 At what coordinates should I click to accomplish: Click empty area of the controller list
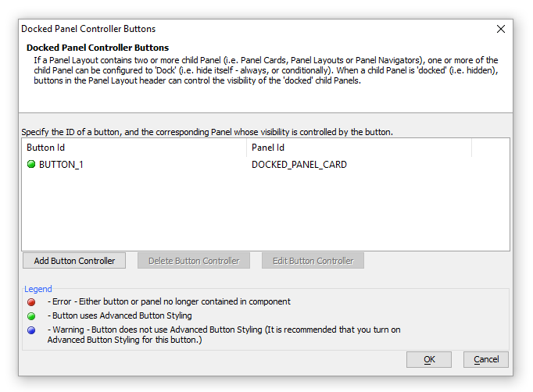[x=265, y=211]
